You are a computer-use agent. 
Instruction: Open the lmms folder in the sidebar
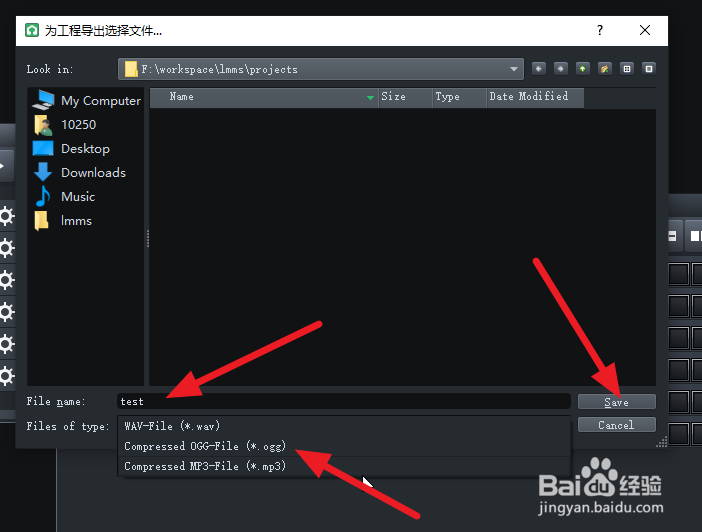[63, 221]
